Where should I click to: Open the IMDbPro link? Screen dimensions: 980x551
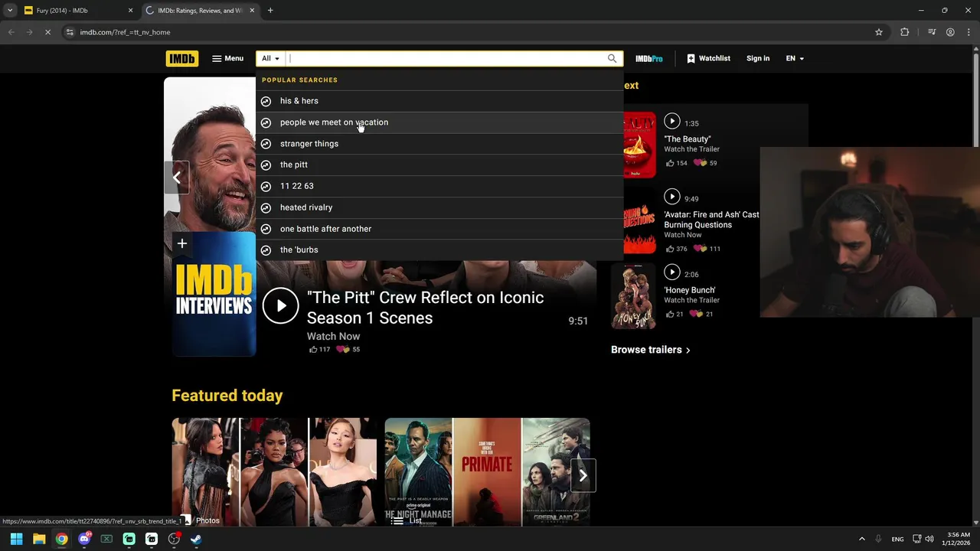[649, 58]
